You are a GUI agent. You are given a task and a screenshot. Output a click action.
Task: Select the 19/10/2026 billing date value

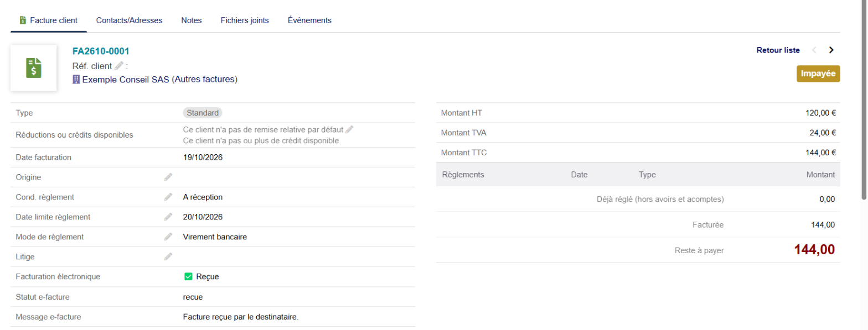tap(203, 158)
